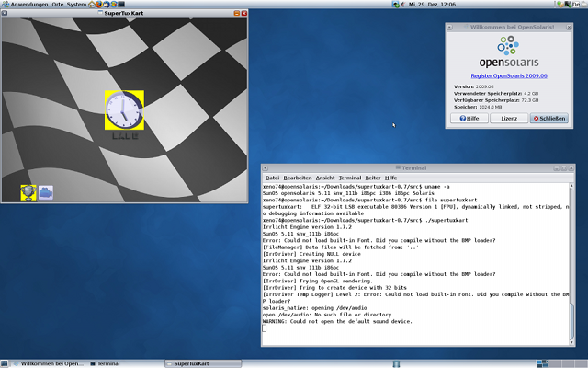The image size is (588, 368).
Task: Click the update notification icon in system tray
Action: click(560, 4)
